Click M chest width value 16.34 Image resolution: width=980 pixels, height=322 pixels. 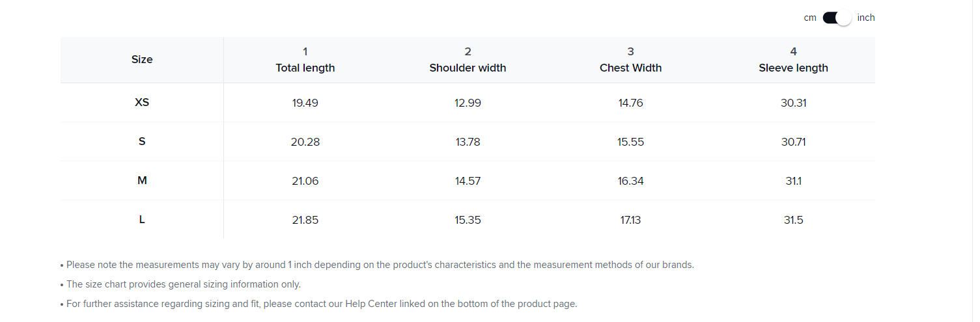pos(630,181)
